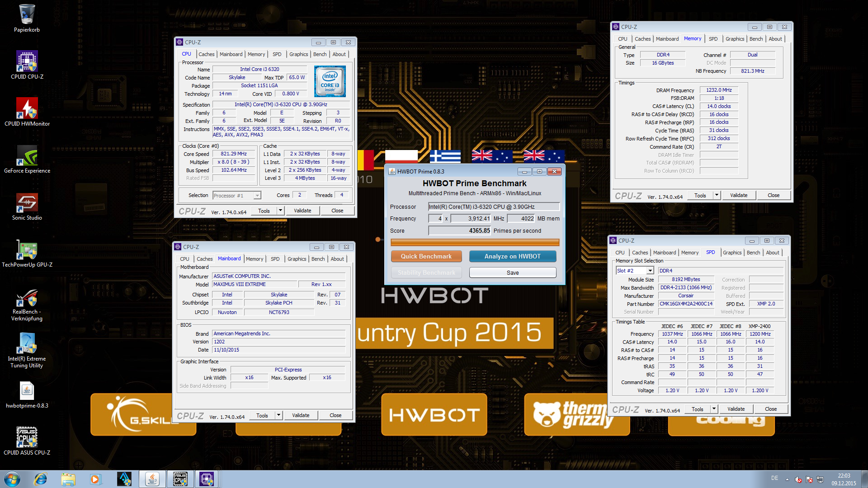The image size is (868, 488).
Task: Open Tools dropdown arrow in Mainboard window
Action: tap(278, 415)
